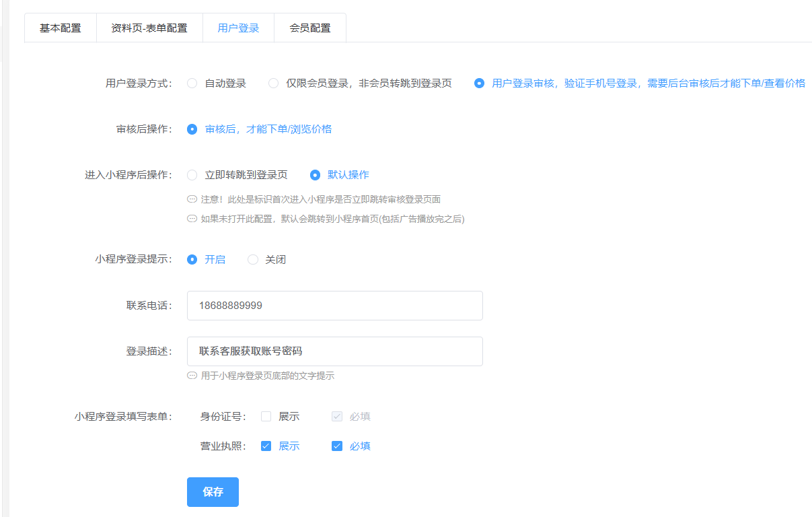Select 审核后，才能下单/浏览价格 radio
Screen dimensions: 812x517
(192, 129)
